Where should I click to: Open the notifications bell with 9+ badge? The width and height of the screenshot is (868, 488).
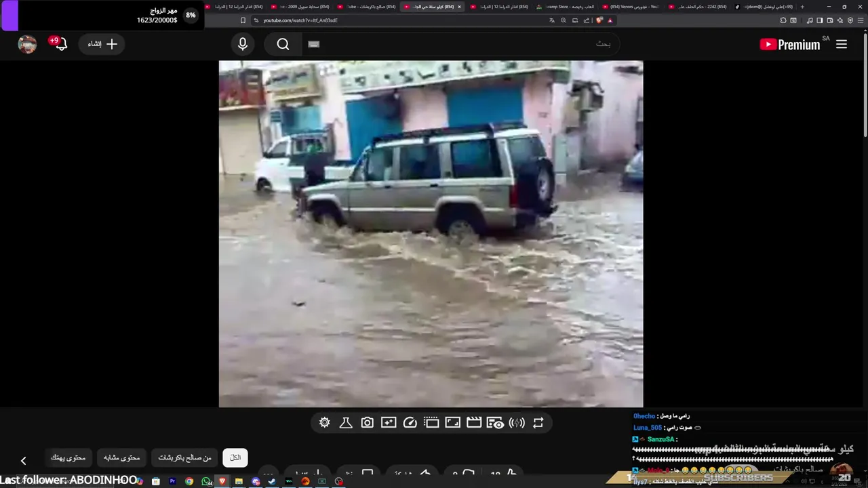pyautogui.click(x=60, y=44)
